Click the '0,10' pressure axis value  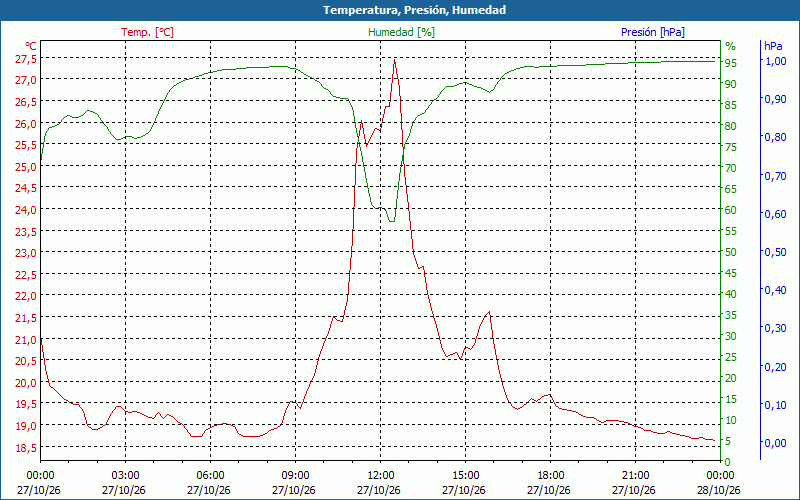click(776, 405)
